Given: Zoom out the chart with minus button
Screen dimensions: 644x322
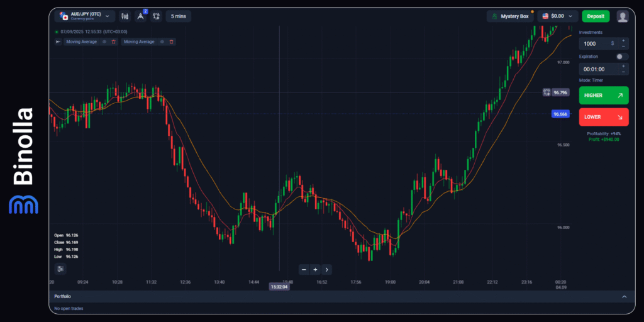Looking at the screenshot, I should [304, 269].
